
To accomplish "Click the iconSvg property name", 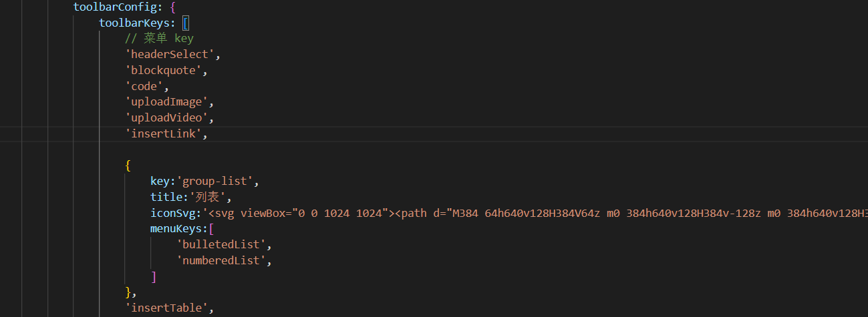I will 172,213.
